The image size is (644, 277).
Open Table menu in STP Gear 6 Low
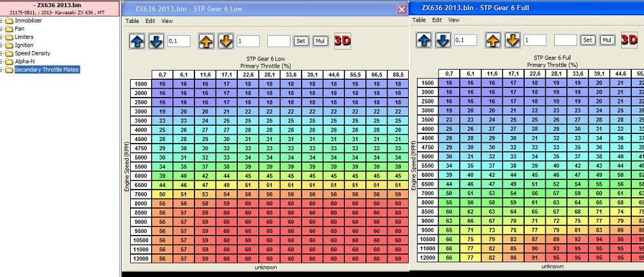coord(132,21)
